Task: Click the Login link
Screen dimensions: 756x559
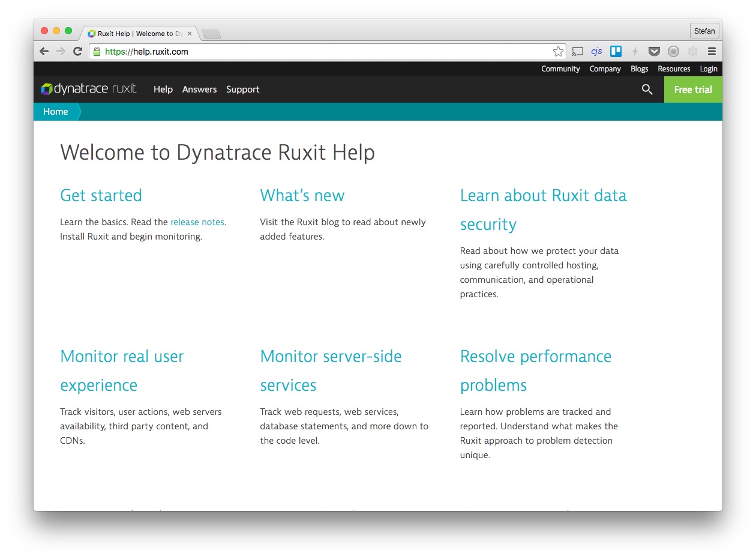Action: click(x=709, y=69)
